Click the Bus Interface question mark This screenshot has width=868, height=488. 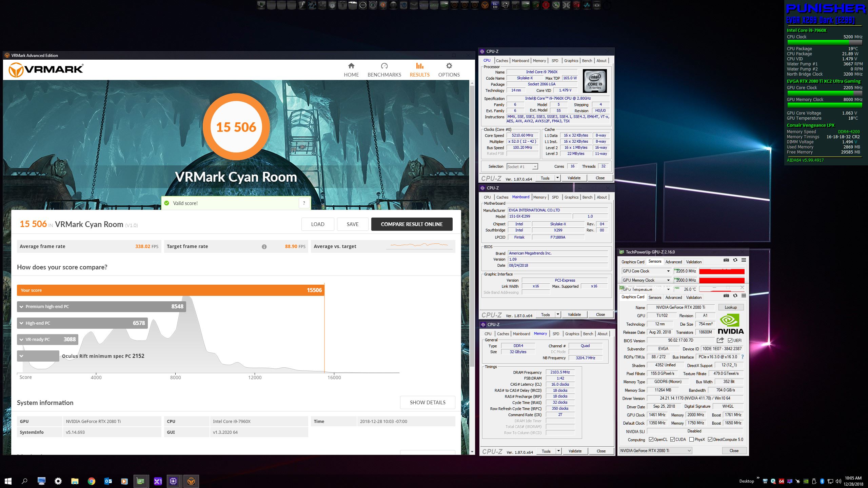click(x=743, y=357)
